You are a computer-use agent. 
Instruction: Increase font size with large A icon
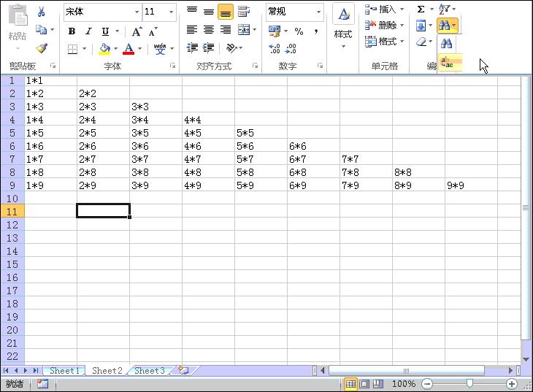coord(137,31)
